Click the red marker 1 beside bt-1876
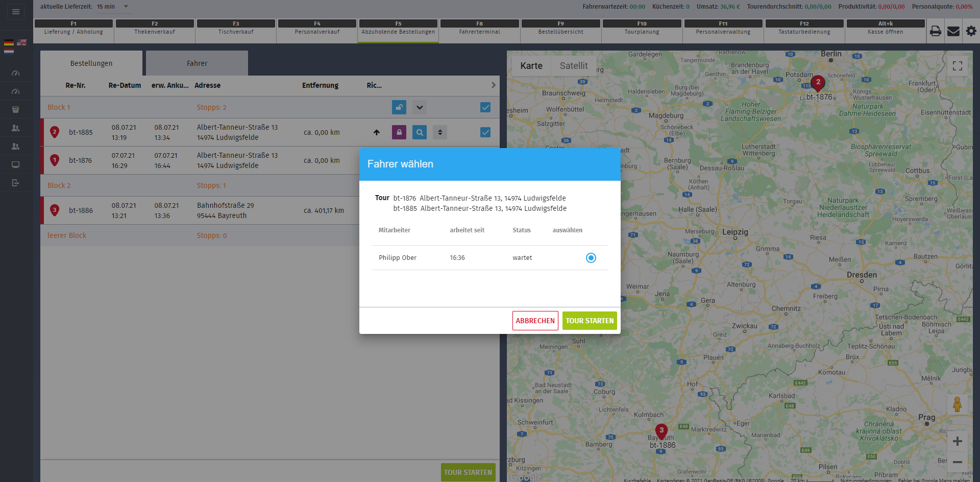Screen dimensions: 980x482 (55, 160)
